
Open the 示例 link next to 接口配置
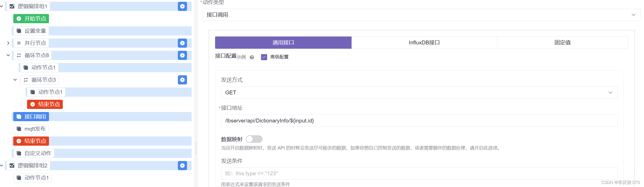[241, 57]
